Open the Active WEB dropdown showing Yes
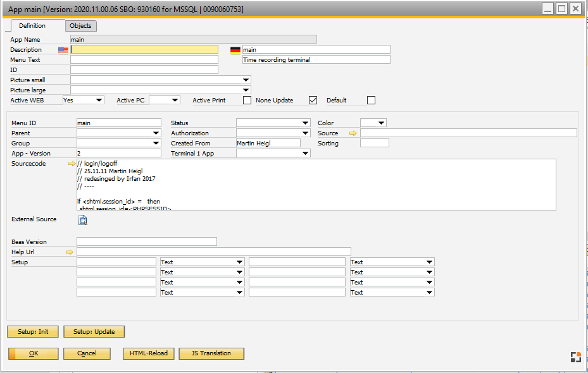Screen dimensions: 588x373 click(x=99, y=101)
